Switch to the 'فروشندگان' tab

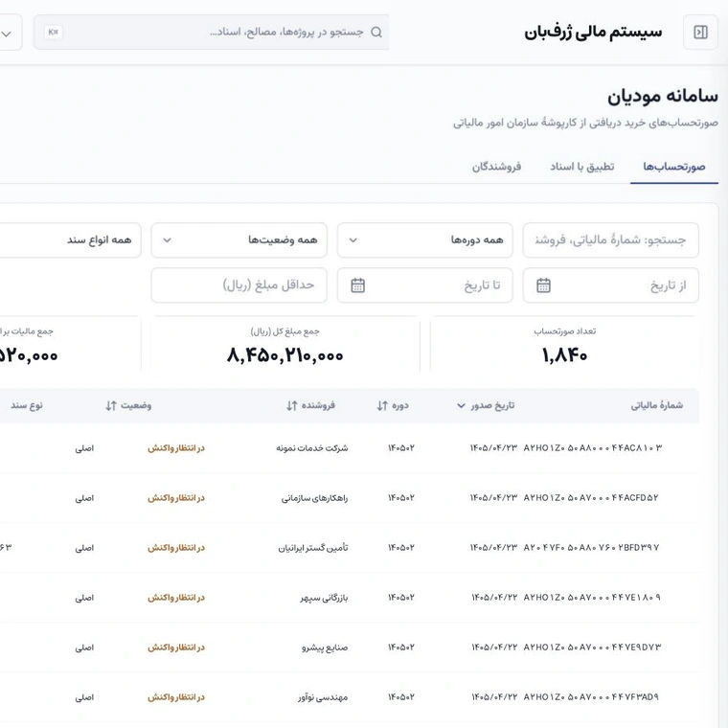coord(496,167)
